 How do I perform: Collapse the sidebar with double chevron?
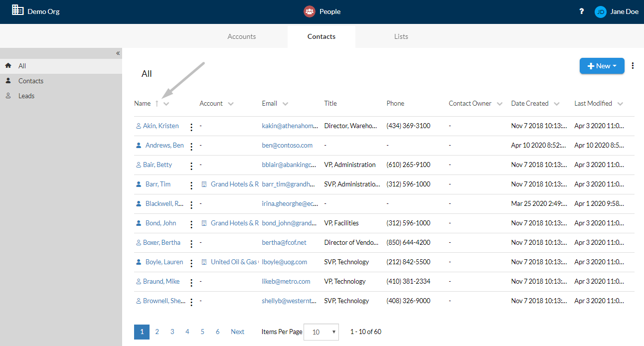tap(118, 53)
